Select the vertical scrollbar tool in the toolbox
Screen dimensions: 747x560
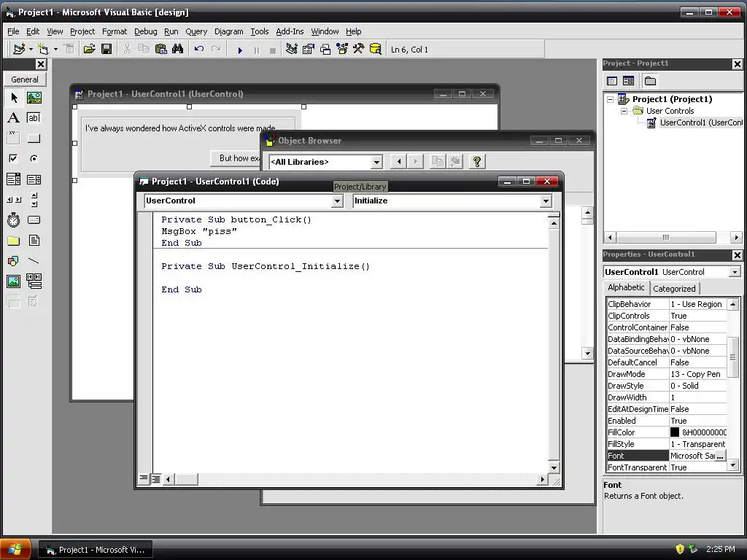[34, 200]
